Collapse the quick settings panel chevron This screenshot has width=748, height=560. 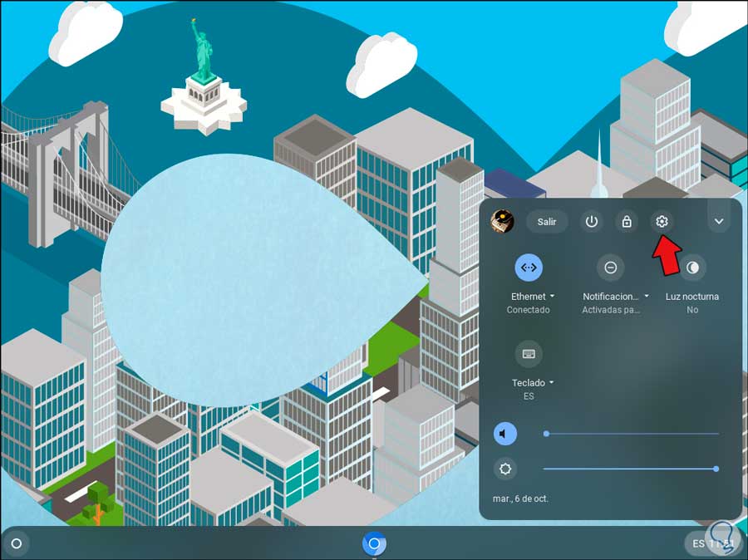(719, 221)
